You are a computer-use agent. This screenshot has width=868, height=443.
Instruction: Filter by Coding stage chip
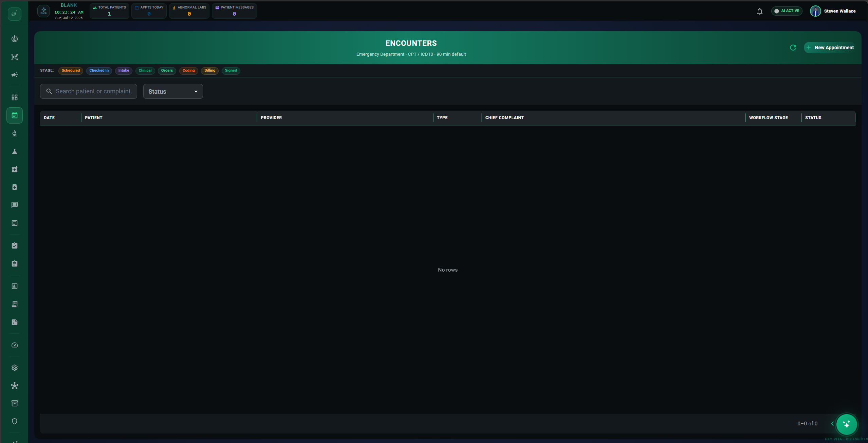[x=188, y=71]
